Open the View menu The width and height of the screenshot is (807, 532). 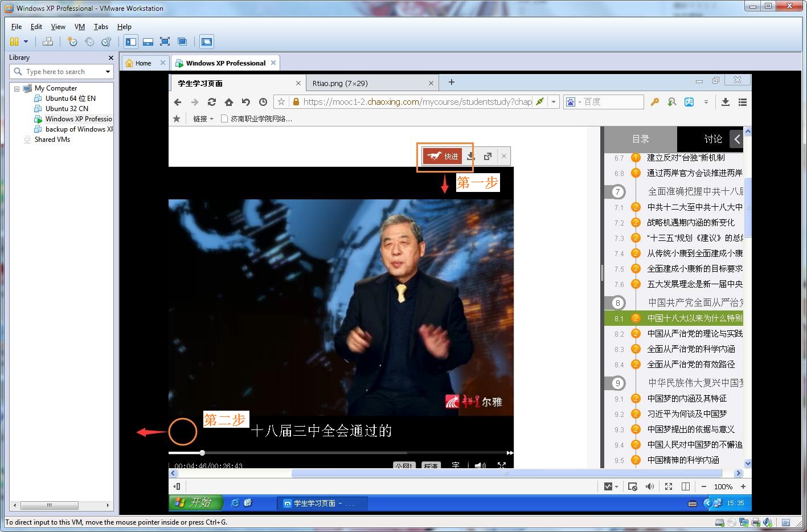point(58,26)
